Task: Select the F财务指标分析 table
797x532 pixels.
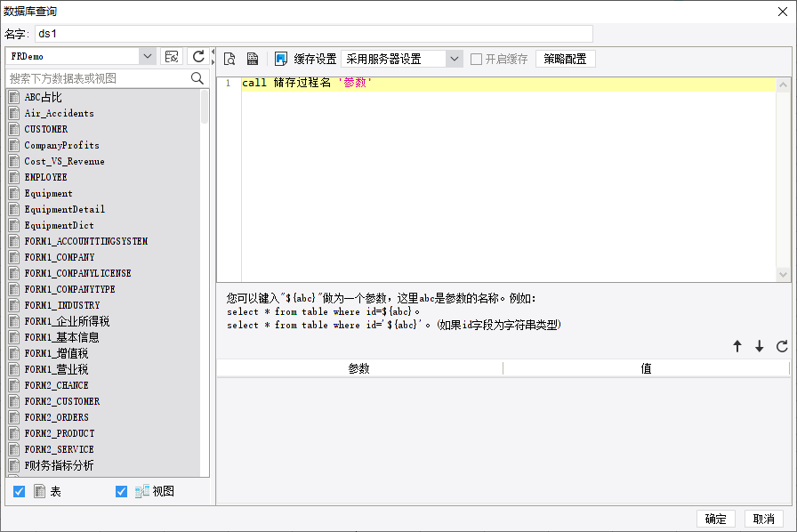Action: point(59,465)
